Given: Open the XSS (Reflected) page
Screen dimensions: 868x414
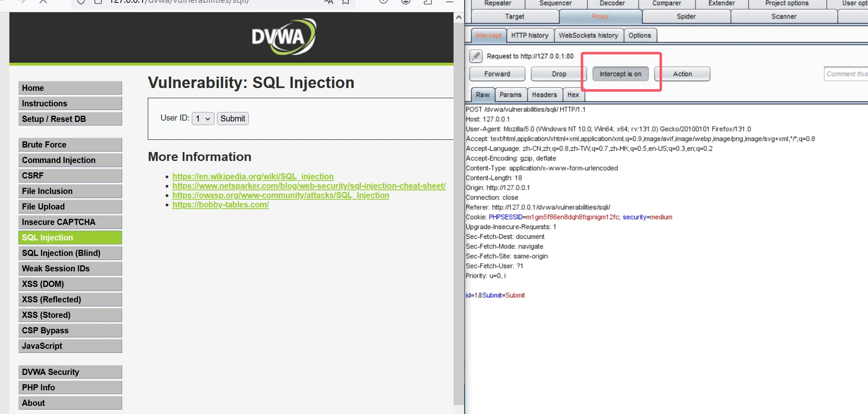Looking at the screenshot, I should pyautogui.click(x=70, y=299).
